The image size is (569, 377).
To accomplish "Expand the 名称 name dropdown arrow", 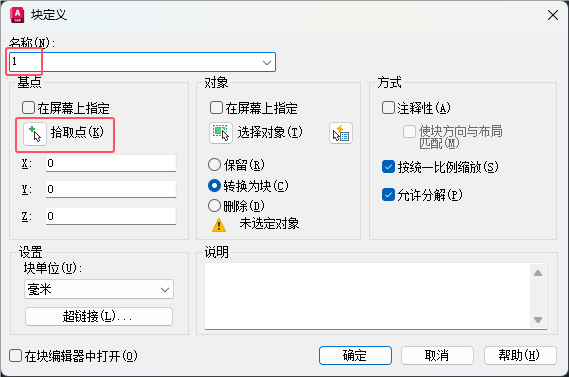I will [267, 62].
